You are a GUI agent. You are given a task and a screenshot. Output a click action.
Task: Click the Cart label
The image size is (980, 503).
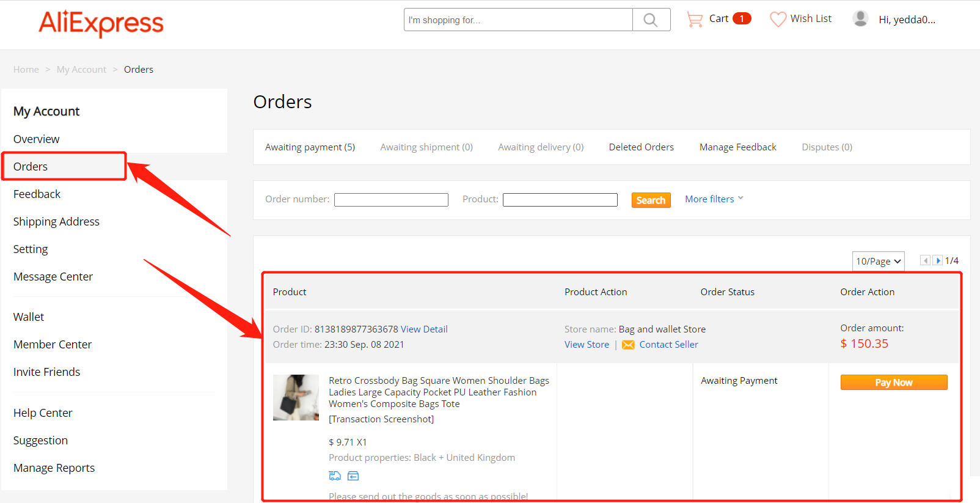pos(719,19)
